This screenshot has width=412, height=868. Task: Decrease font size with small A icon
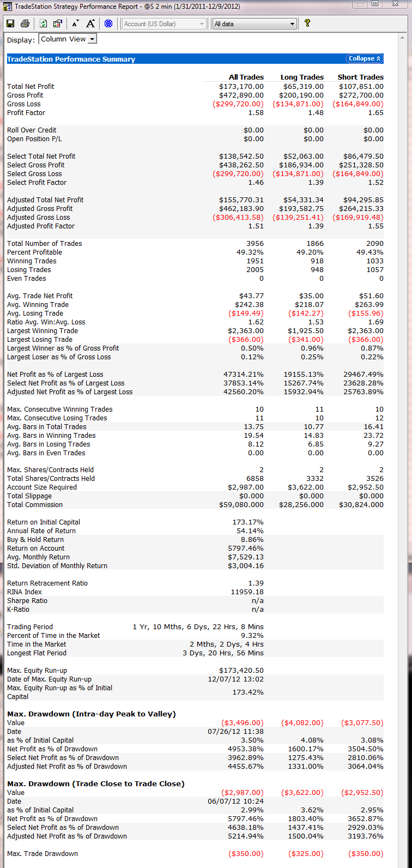[x=75, y=23]
